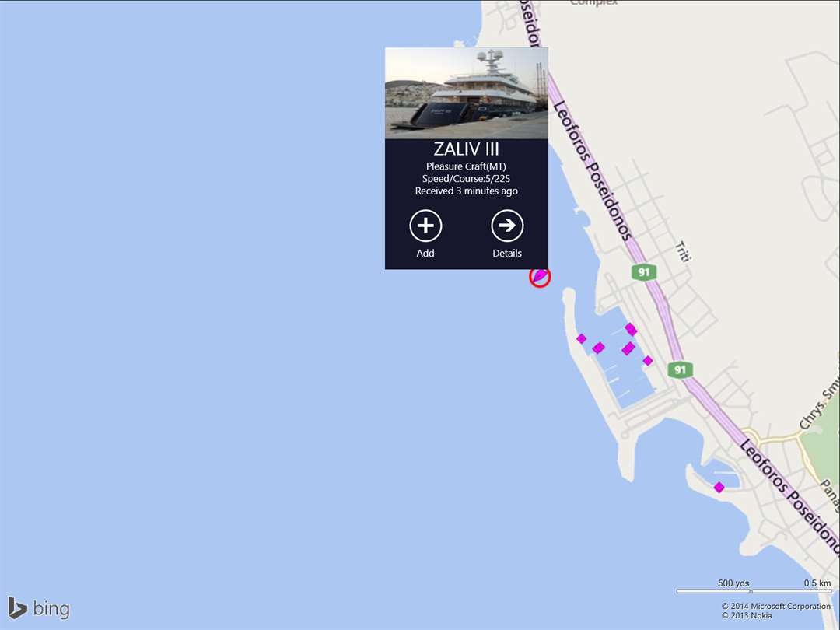Click the Add plus icon for ZALIV III
The width and height of the screenshot is (840, 630).
[425, 226]
